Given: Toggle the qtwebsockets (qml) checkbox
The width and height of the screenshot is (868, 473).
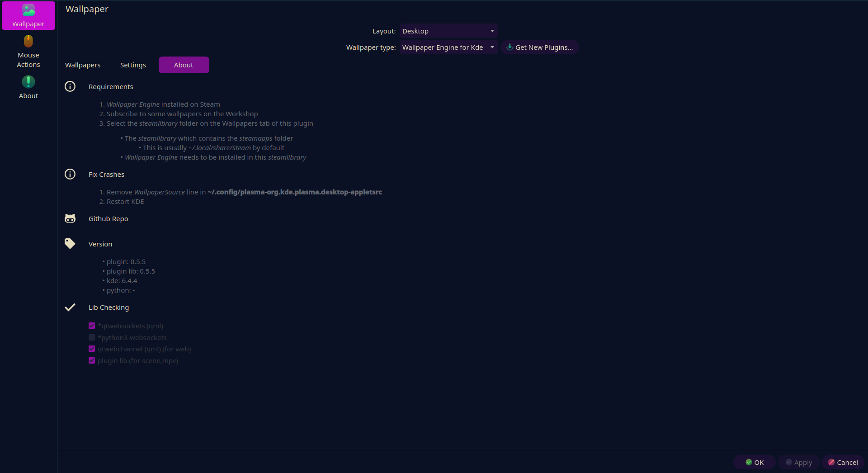Looking at the screenshot, I should click(92, 326).
